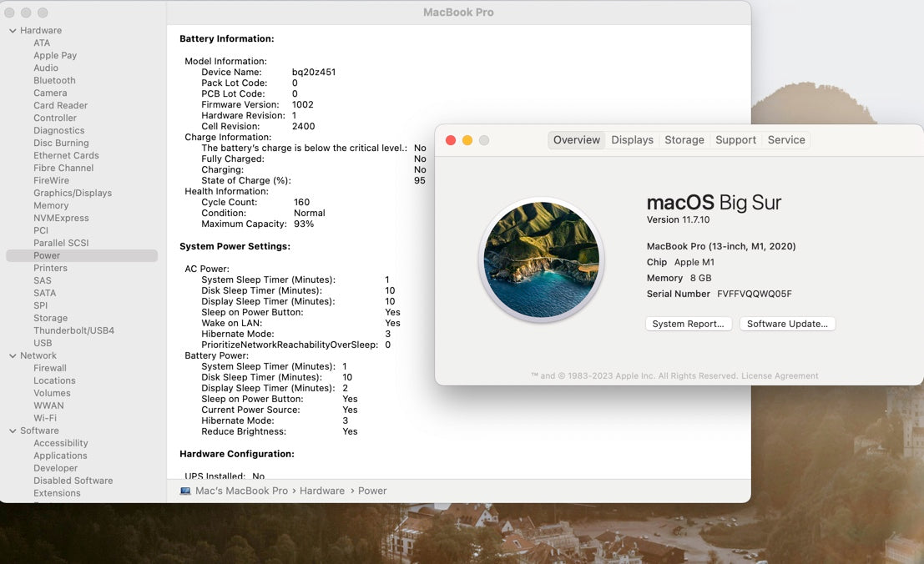This screenshot has width=924, height=564.
Task: Choose Wi-Fi under Network
Action: click(45, 419)
